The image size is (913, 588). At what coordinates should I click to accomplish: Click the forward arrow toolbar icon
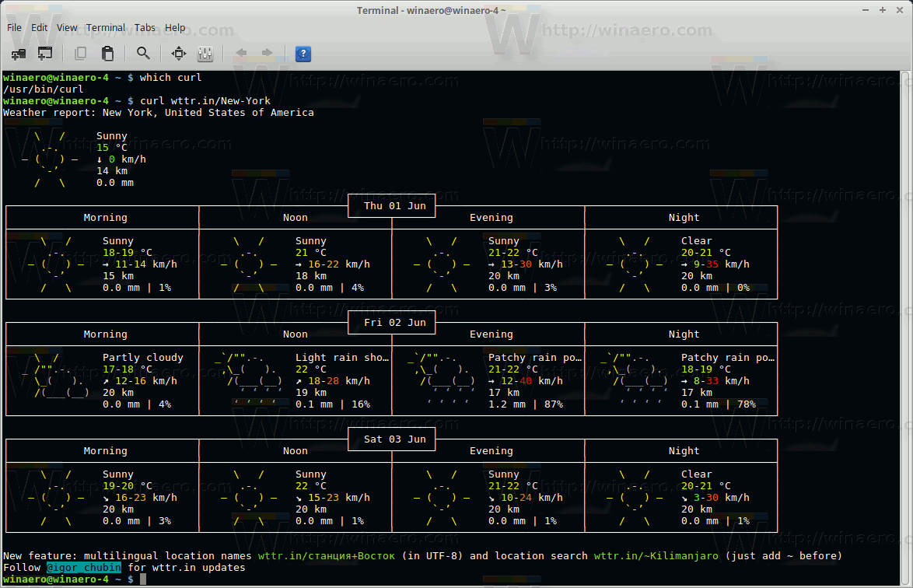pos(265,54)
